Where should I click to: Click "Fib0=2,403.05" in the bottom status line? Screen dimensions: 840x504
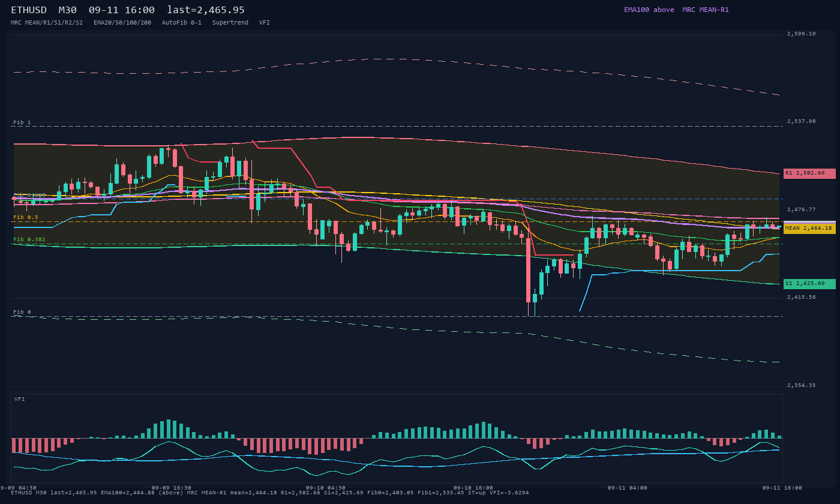[x=391, y=493]
